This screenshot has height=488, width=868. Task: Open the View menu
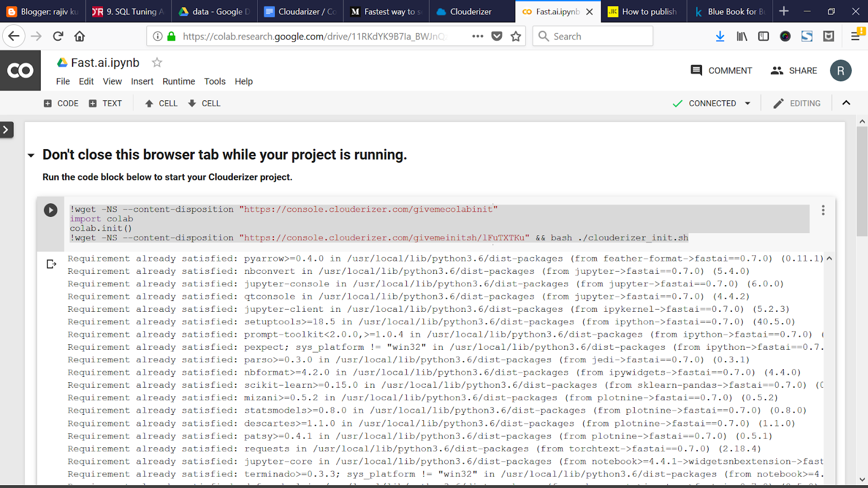(112, 81)
